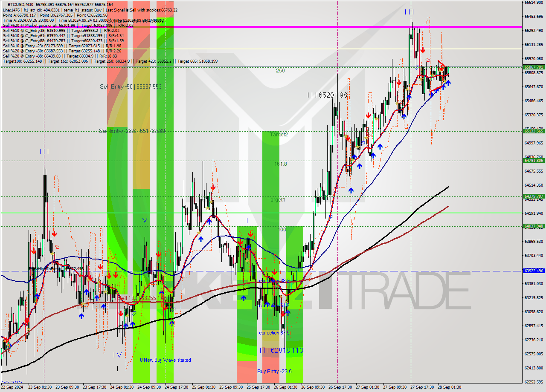
Task: Click the blue price tag 63522.496
Action: (x=534, y=271)
